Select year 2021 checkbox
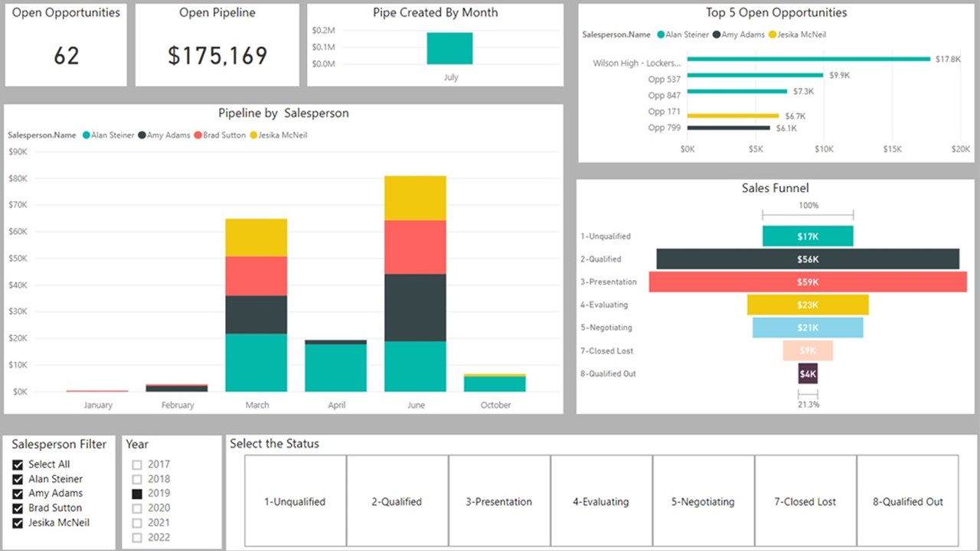 (x=137, y=523)
